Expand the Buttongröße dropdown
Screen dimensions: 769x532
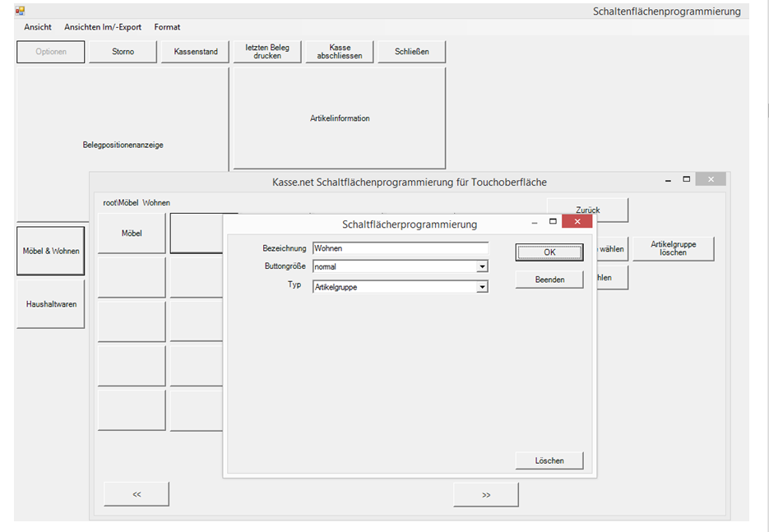pyautogui.click(x=483, y=267)
